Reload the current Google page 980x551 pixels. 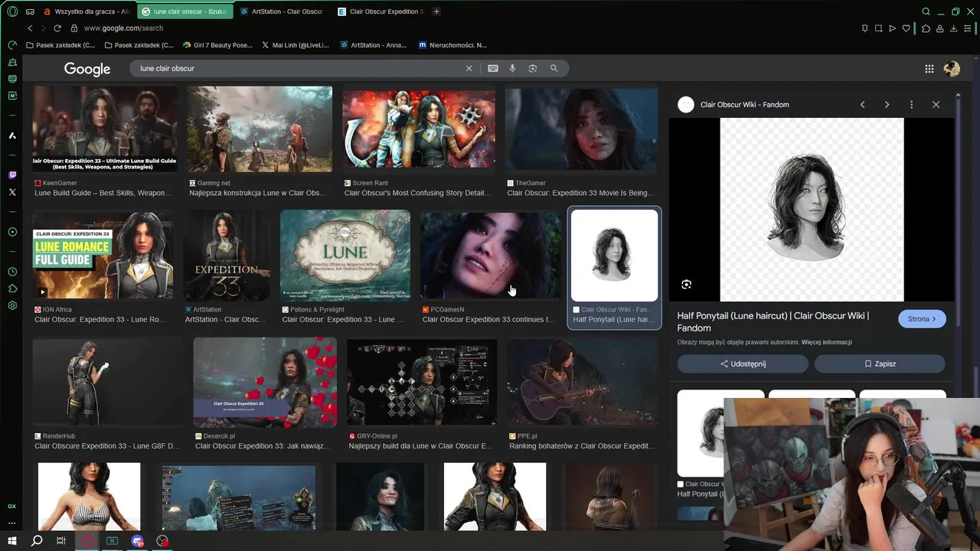tap(57, 28)
